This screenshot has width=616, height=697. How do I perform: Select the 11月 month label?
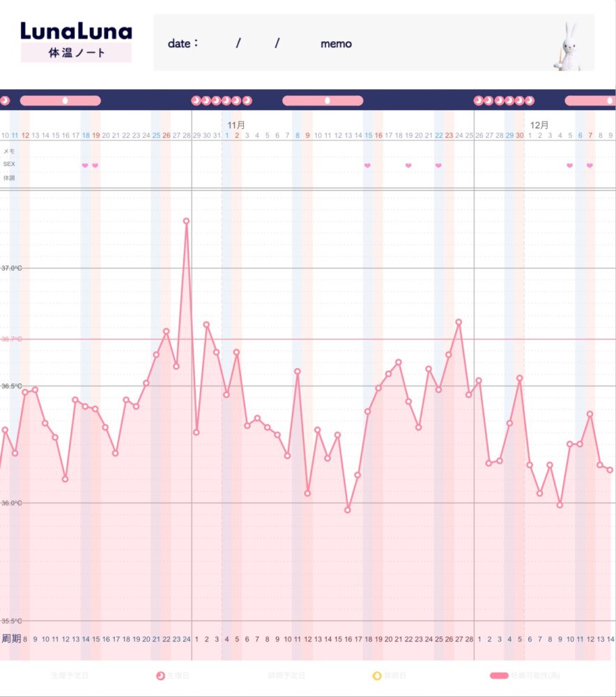[x=236, y=125]
